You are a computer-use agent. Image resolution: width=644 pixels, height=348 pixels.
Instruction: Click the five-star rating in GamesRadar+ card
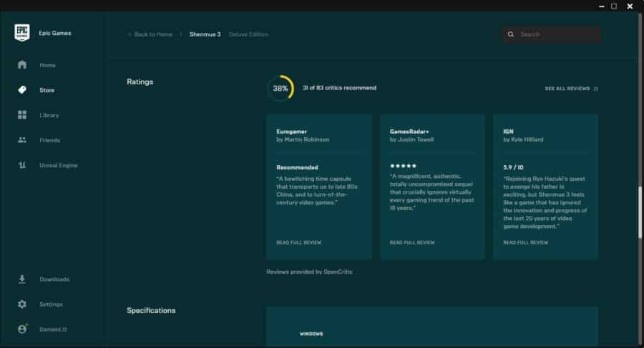(x=403, y=166)
